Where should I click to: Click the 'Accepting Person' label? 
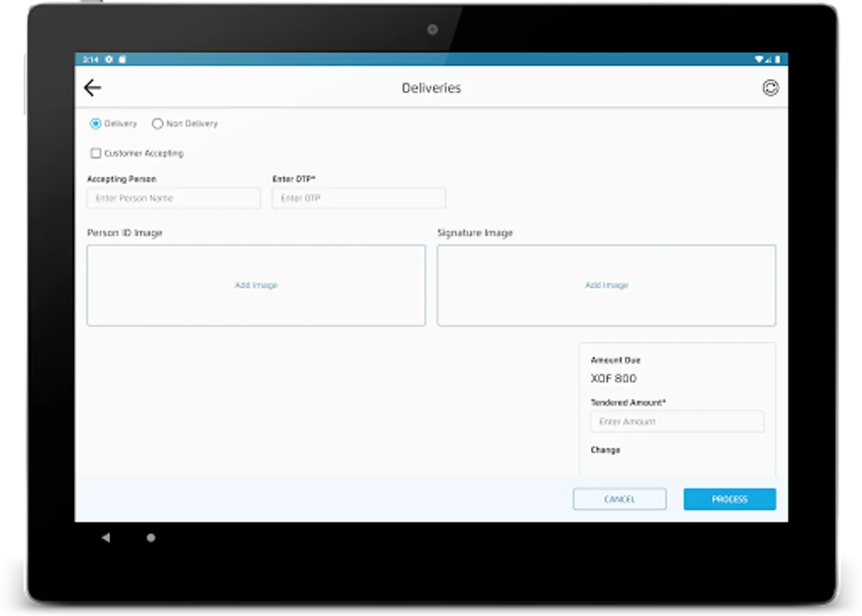[122, 179]
